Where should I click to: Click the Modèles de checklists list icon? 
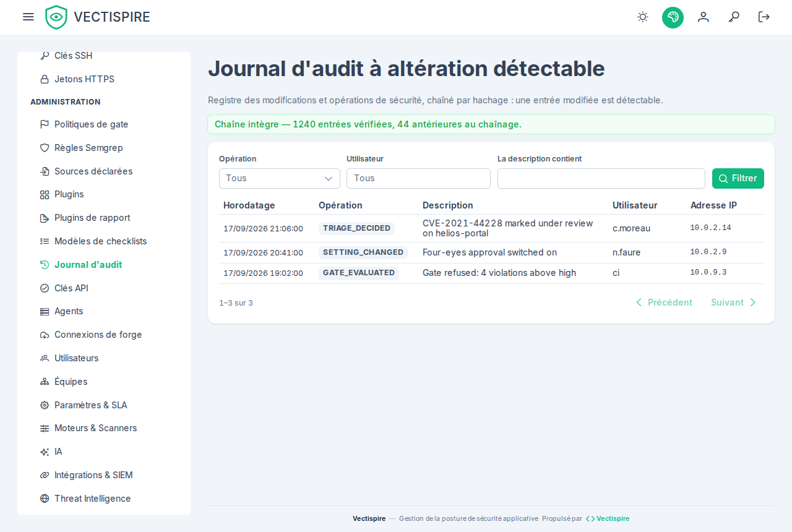[x=45, y=241]
